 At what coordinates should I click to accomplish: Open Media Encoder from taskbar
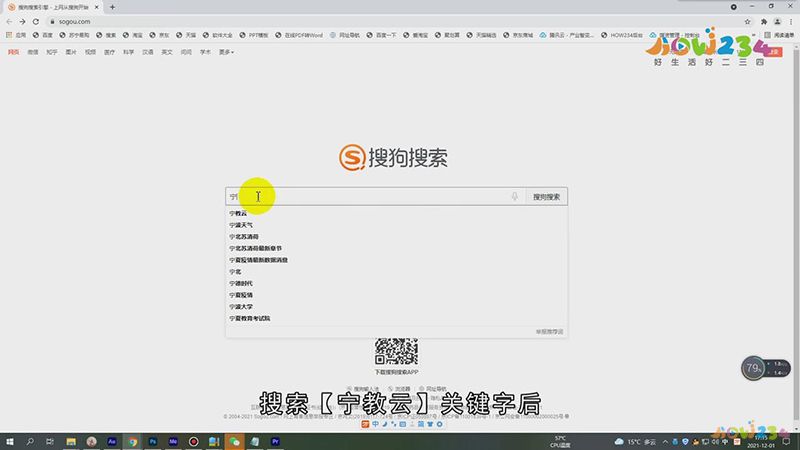(x=173, y=441)
